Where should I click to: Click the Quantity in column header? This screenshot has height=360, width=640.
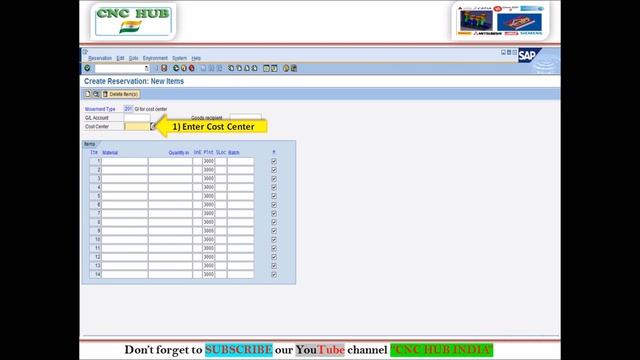179,153
